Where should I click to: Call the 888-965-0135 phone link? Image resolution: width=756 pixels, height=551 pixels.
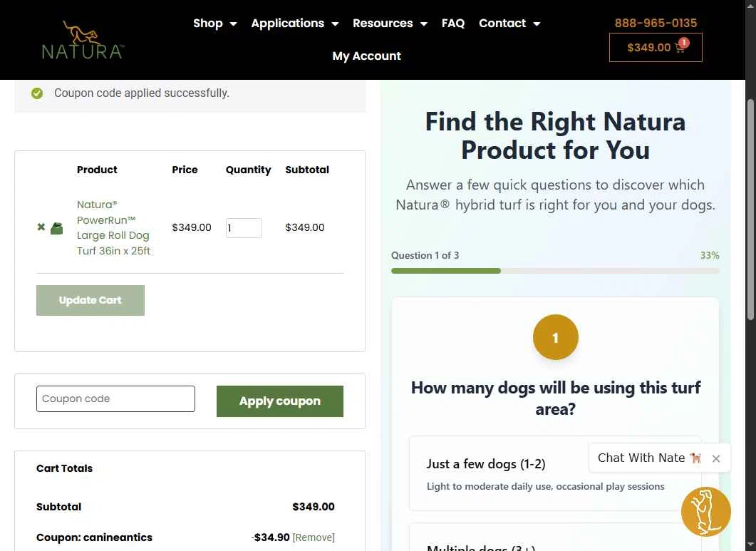[656, 23]
